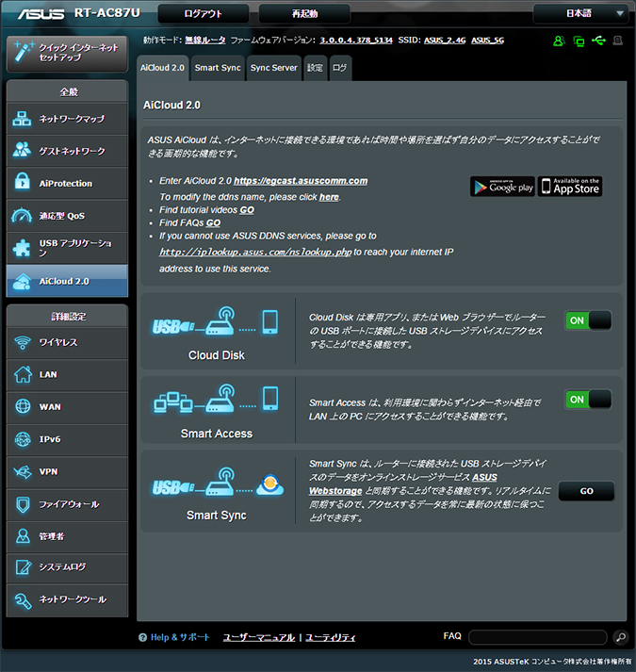Click the 再起動 reboot button
This screenshot has height=672, width=636.
[304, 14]
